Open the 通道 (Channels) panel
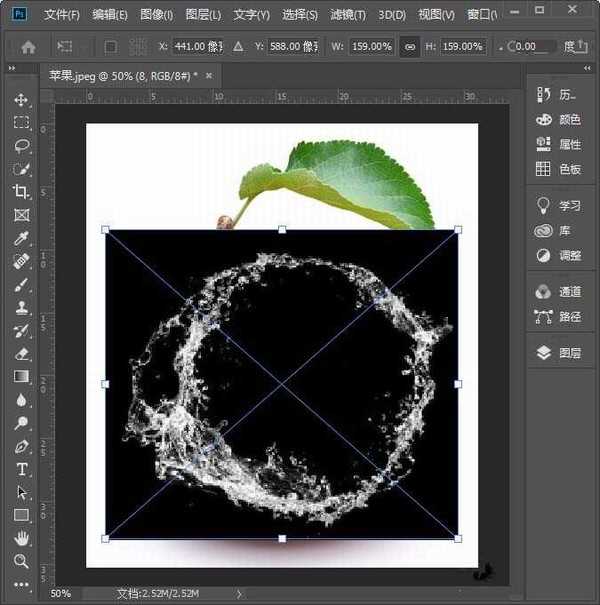The image size is (600, 605). point(558,292)
